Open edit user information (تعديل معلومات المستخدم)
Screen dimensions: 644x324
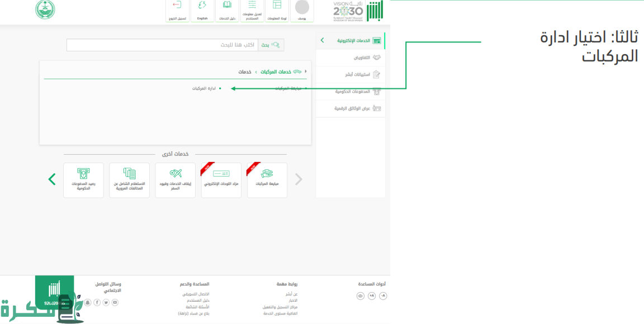coord(252,11)
